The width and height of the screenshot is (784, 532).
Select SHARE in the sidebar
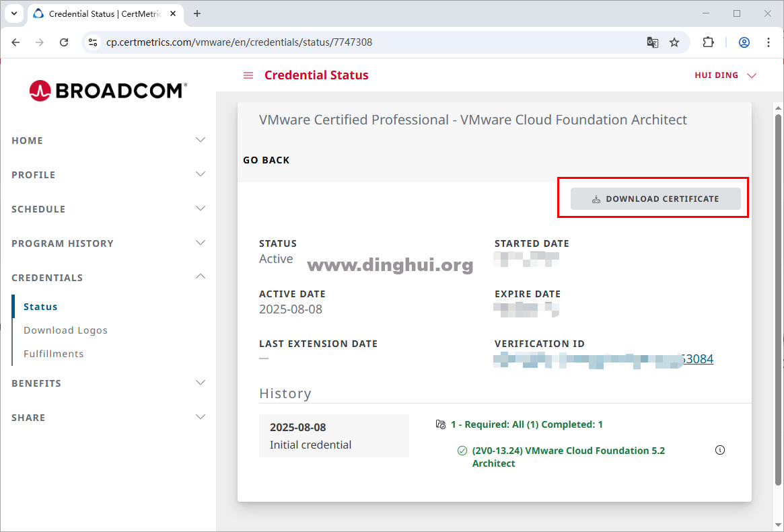click(28, 418)
